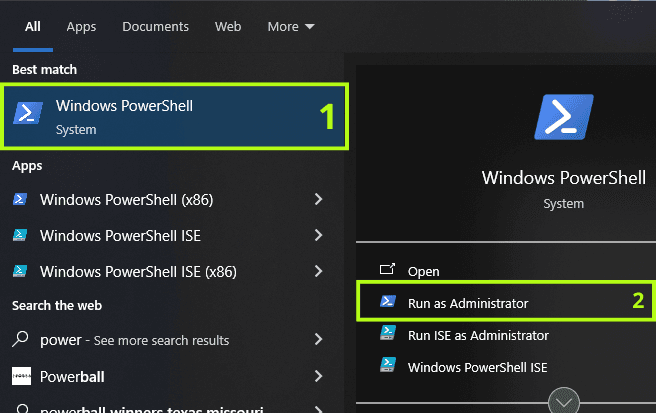Screen dimensions: 656x413
Task: Click the Windows PowerShell (x86) icon
Action: click(x=20, y=199)
